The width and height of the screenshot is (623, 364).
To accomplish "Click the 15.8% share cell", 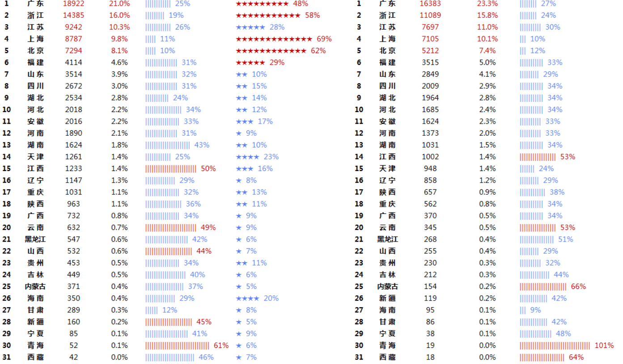I will coord(487,15).
